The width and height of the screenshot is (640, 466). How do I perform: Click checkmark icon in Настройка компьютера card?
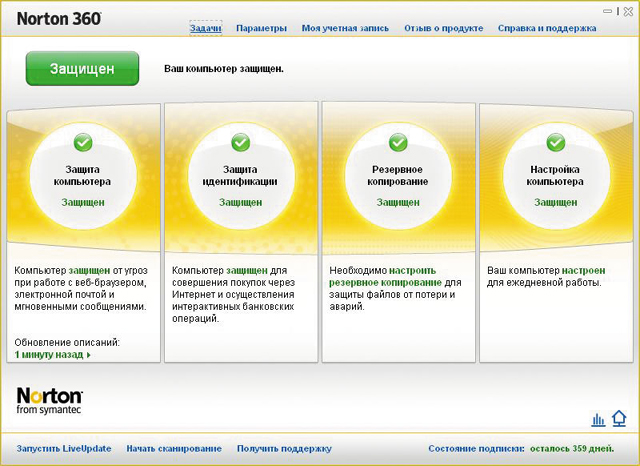pos(556,142)
